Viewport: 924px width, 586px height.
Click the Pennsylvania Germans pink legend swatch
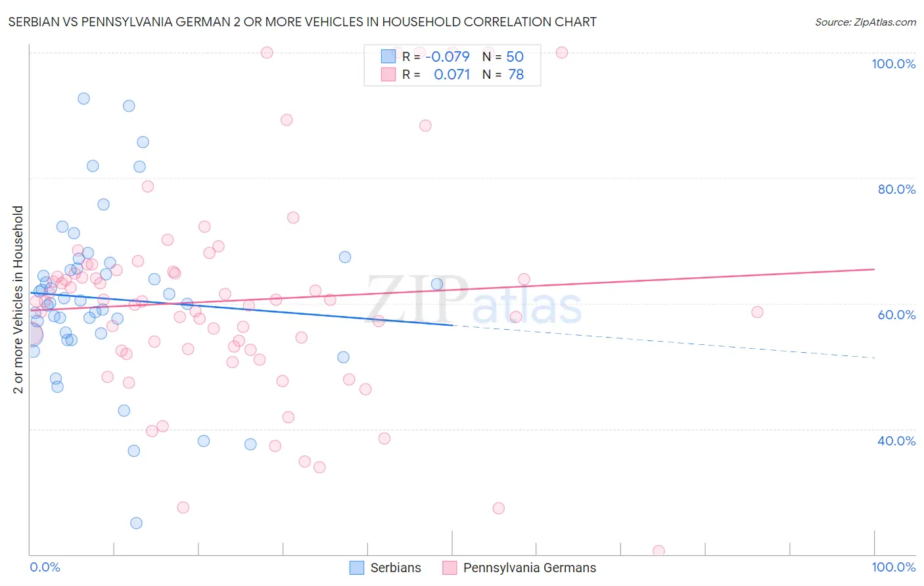(x=450, y=568)
